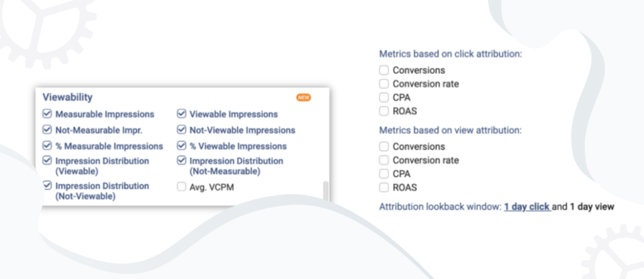The height and width of the screenshot is (279, 644).
Task: Check Conversions under click attribution
Action: (x=384, y=70)
